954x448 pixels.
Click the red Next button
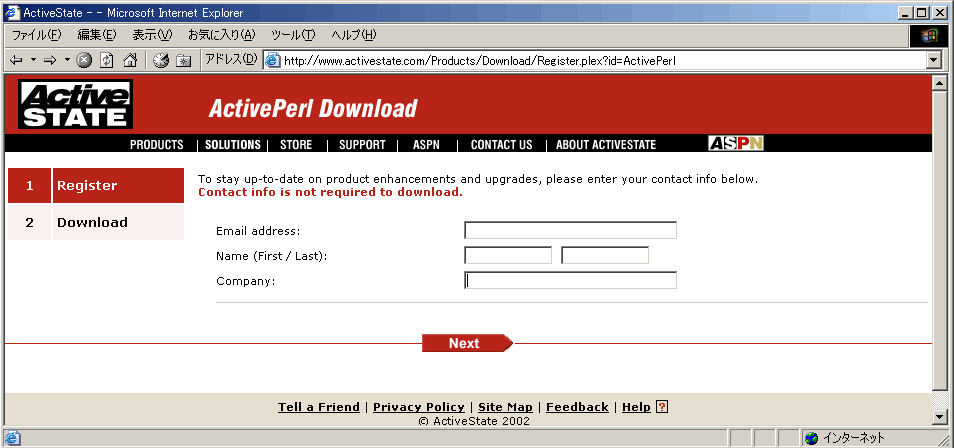467,343
